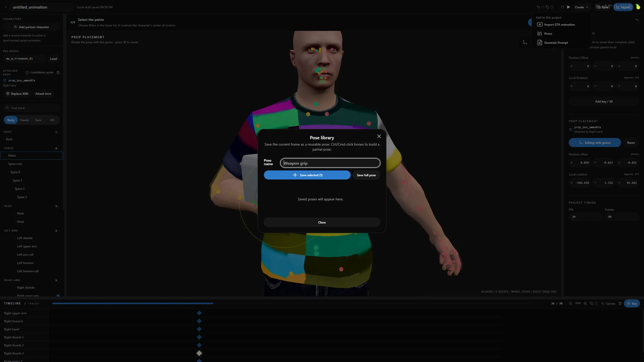Viewport: 644px width, 362px height.
Task: Delete attached prop with trash icon
Action: click(58, 73)
